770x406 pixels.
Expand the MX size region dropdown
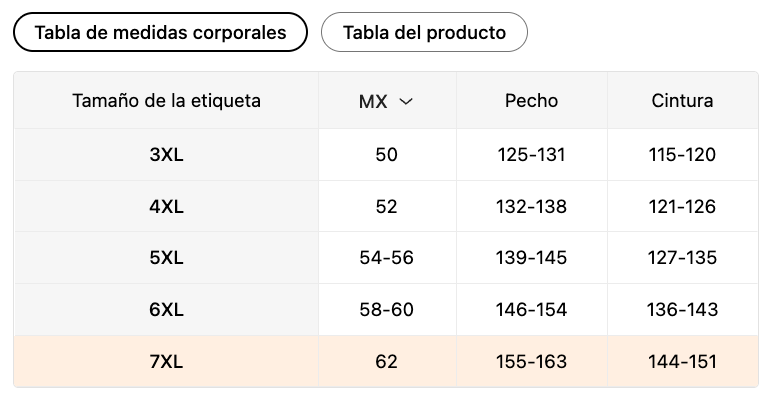click(386, 101)
